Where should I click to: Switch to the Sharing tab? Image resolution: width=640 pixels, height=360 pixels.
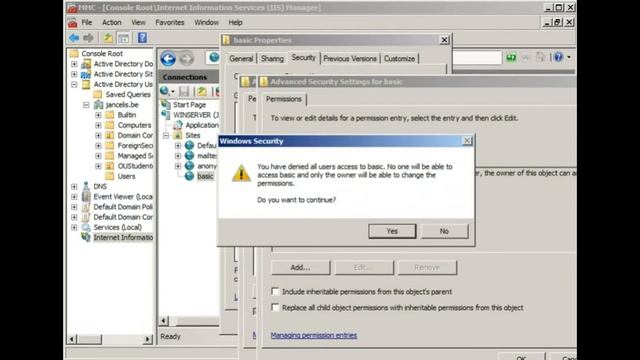click(x=272, y=58)
